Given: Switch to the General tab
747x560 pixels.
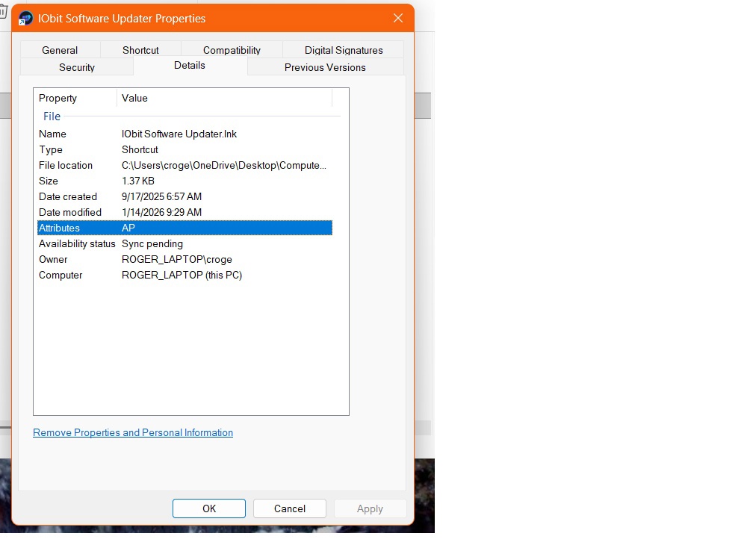Looking at the screenshot, I should point(60,50).
